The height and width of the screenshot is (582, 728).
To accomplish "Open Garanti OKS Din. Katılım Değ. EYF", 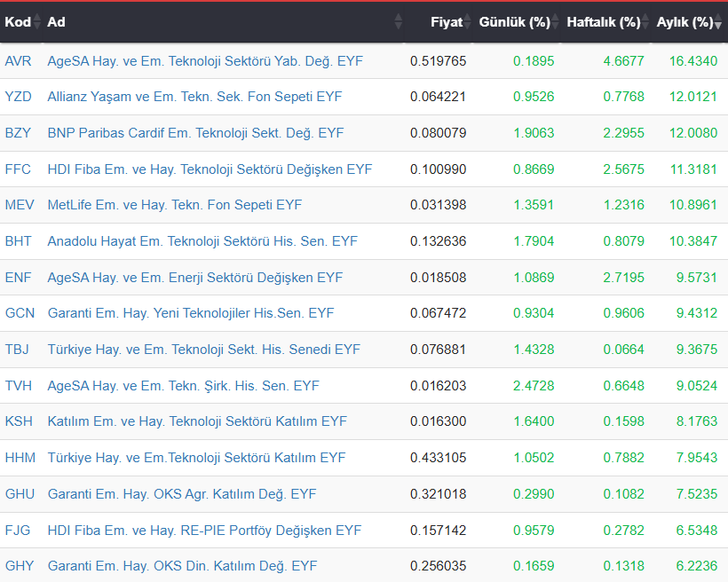I will (x=183, y=566).
